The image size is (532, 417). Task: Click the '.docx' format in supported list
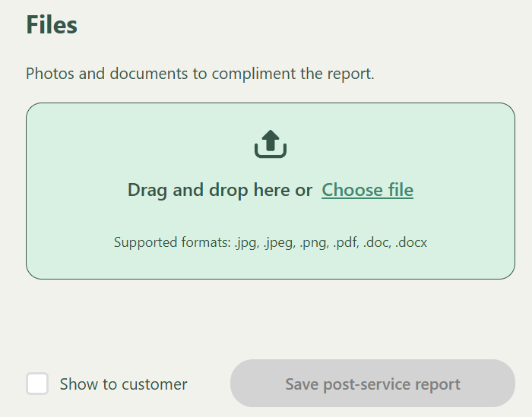(x=411, y=242)
